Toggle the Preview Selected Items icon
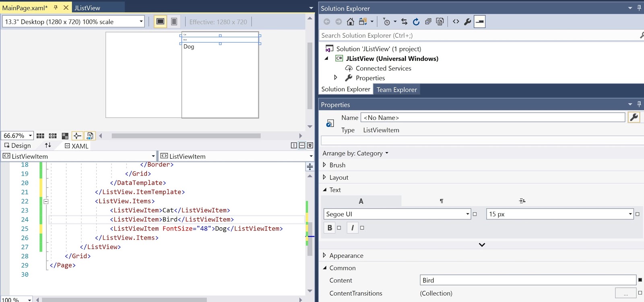 coord(479,22)
